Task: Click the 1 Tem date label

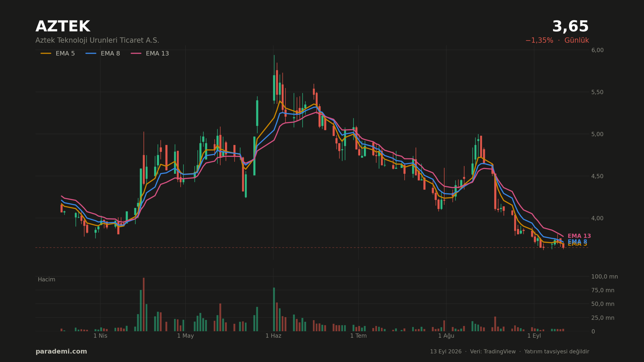Action: 358,336
